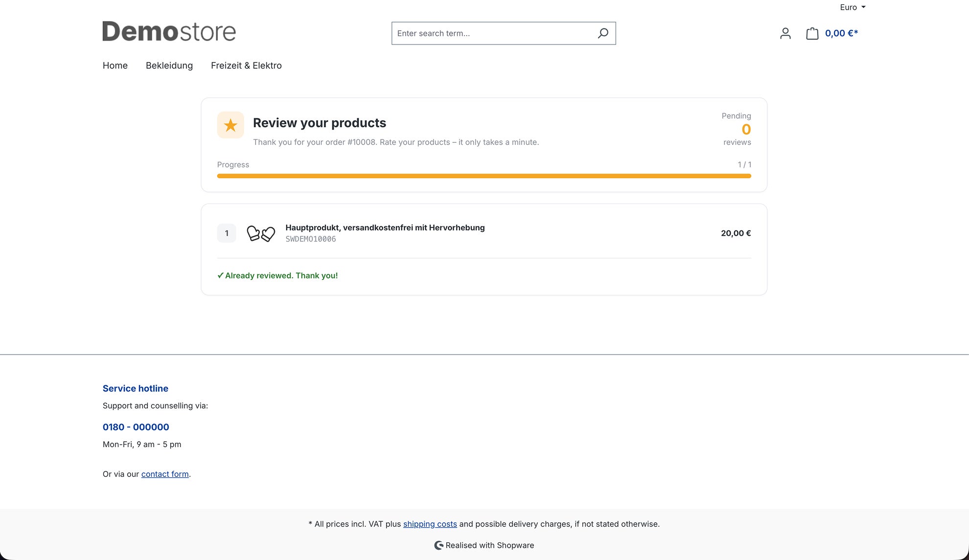
Task: Open the Freizeit & Elektro category
Action: click(x=246, y=66)
